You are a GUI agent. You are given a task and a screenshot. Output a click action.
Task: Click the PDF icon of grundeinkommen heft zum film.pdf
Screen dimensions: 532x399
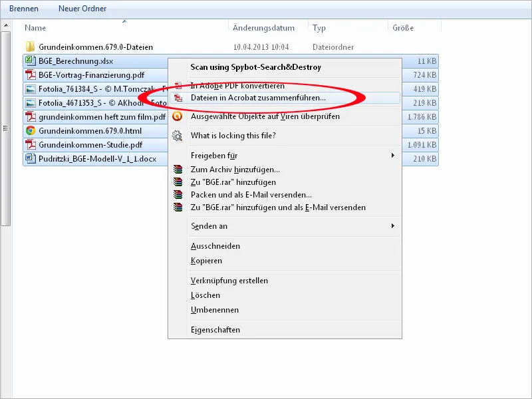31,117
